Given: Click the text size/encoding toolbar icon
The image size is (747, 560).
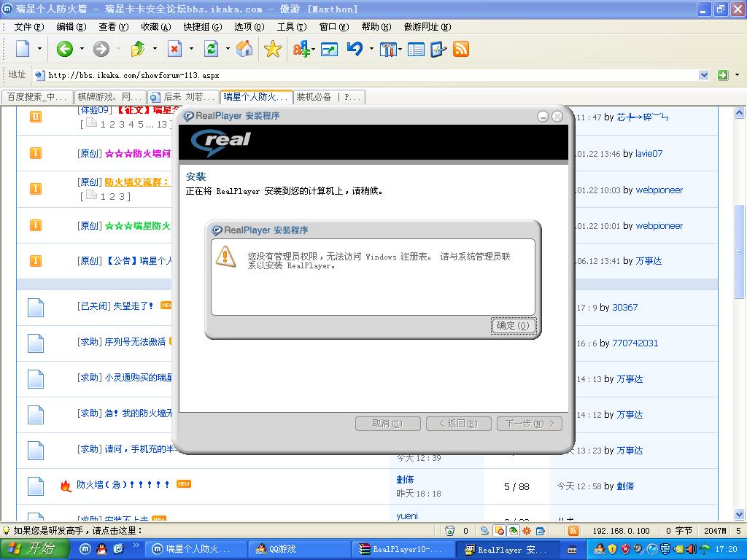Looking at the screenshot, I should (301, 49).
